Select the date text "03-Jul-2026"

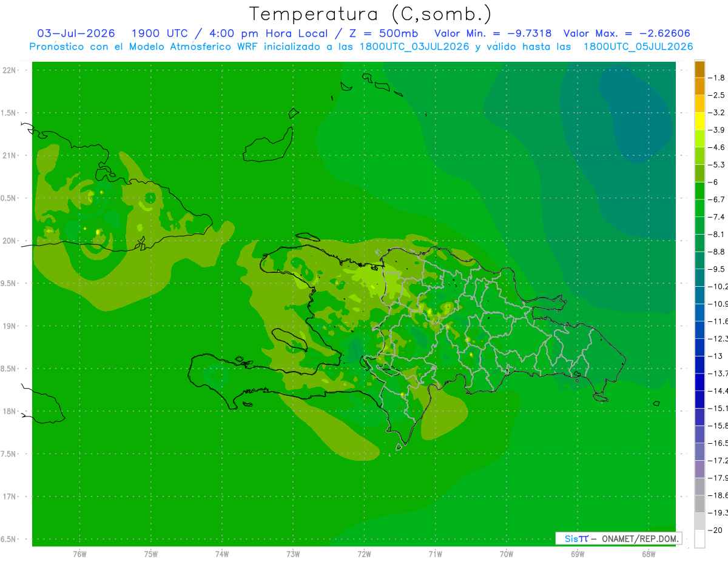point(76,33)
